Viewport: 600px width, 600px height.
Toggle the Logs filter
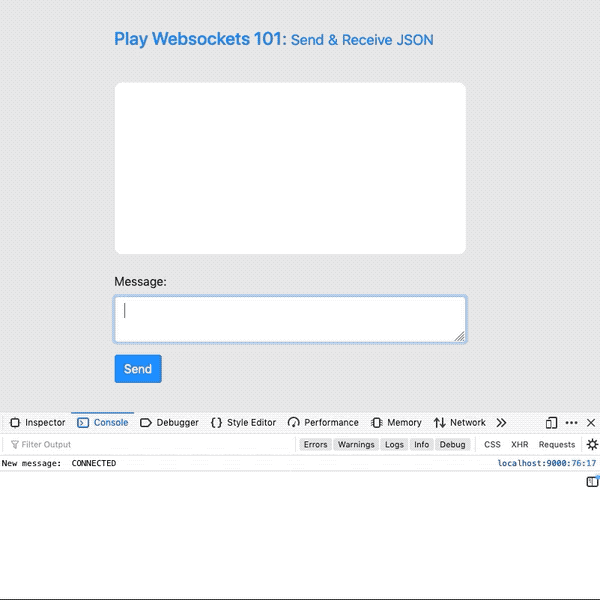pyautogui.click(x=394, y=444)
